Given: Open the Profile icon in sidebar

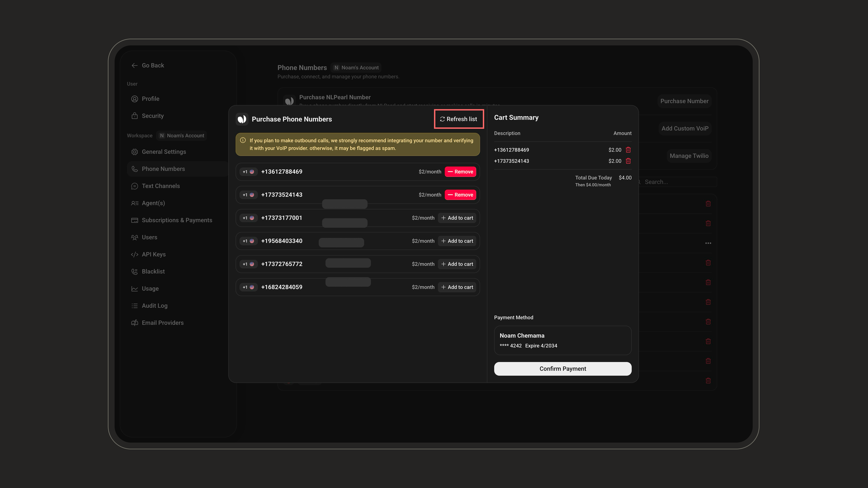Looking at the screenshot, I should 134,99.
